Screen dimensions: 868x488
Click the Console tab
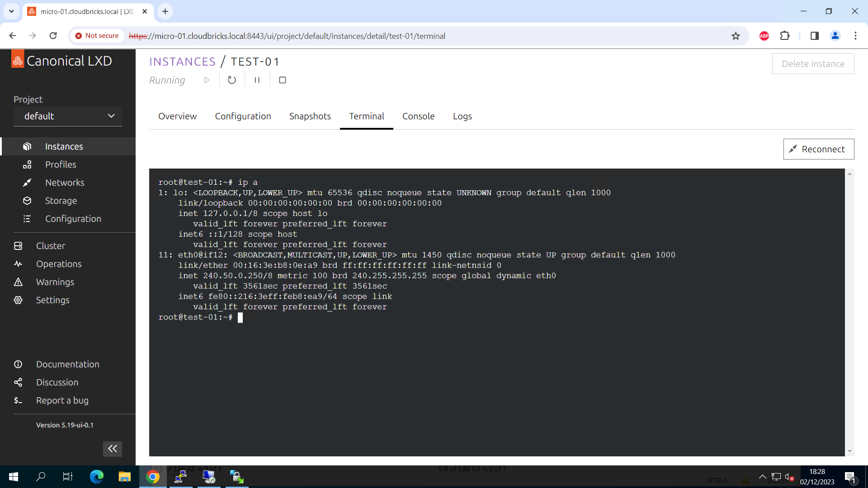pyautogui.click(x=418, y=116)
